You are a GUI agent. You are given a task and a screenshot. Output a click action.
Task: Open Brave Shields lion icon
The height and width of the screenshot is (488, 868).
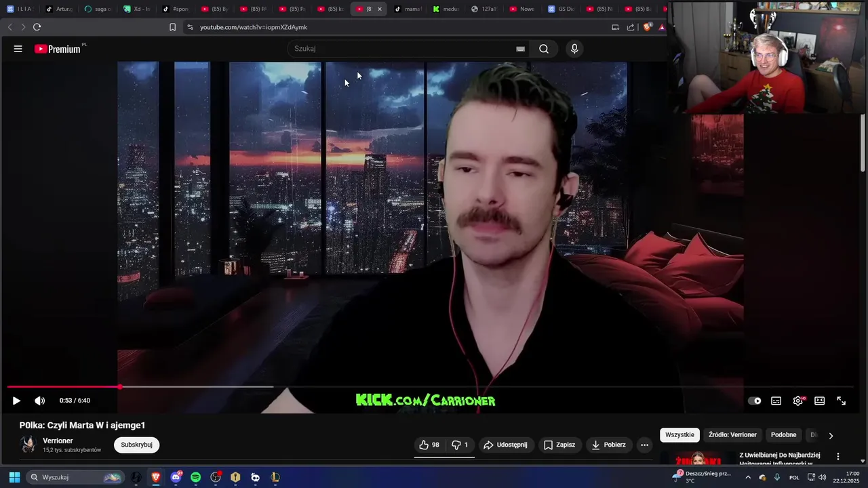click(648, 27)
